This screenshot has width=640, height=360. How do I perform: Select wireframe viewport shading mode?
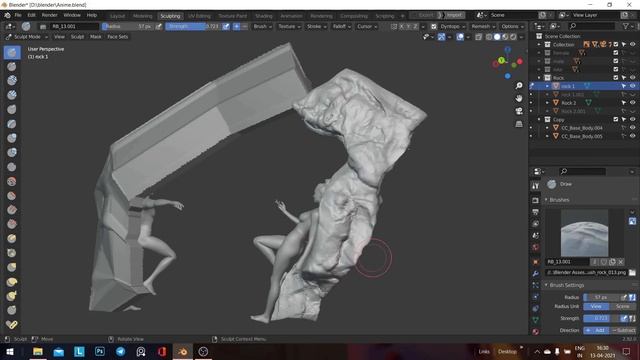point(489,37)
